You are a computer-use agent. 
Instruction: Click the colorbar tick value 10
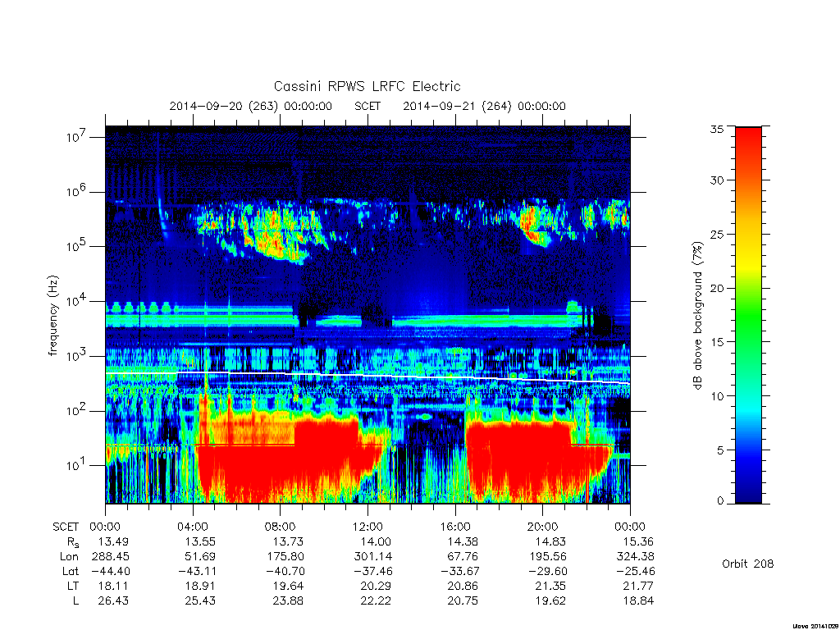[x=717, y=396]
